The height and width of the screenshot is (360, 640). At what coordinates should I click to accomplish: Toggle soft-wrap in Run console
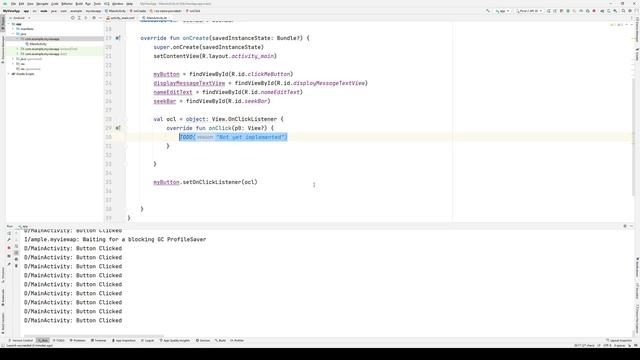click(x=16, y=247)
